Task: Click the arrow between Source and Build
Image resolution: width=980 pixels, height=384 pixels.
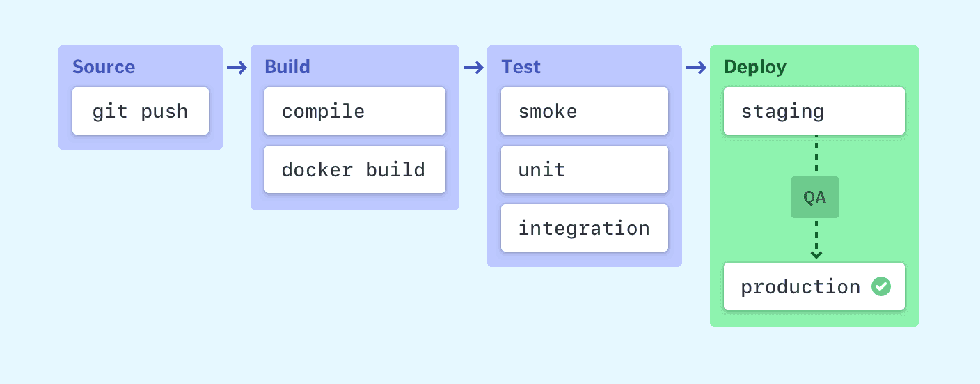Action: pyautogui.click(x=237, y=68)
